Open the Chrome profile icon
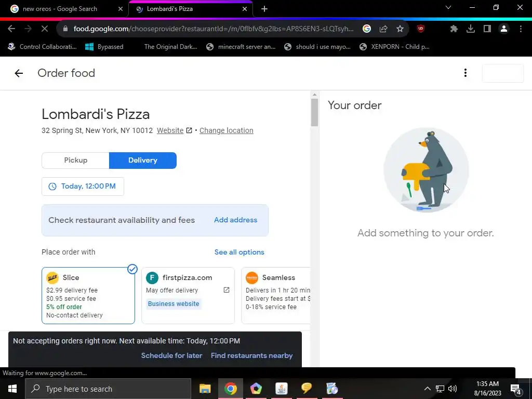 pos(504,29)
